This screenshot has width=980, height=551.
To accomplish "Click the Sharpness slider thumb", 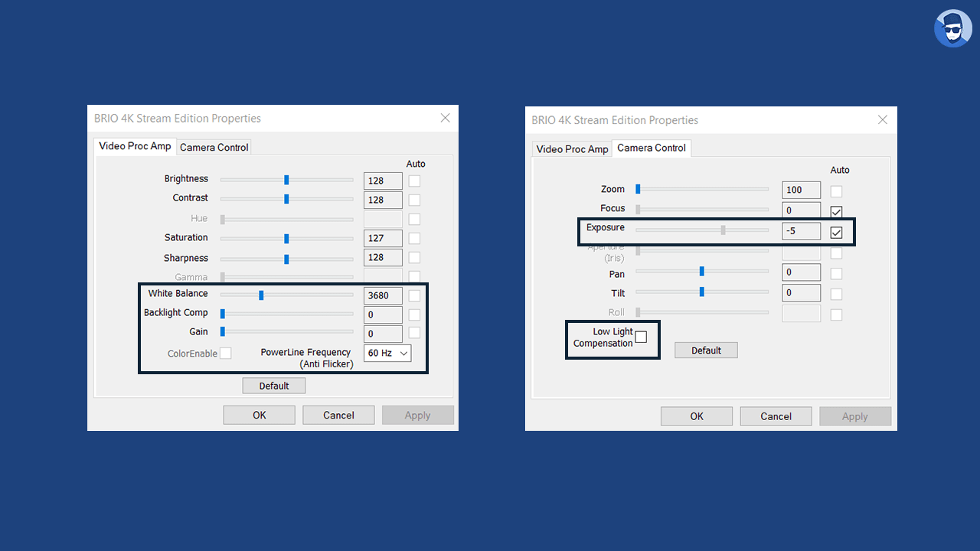I will coord(286,259).
